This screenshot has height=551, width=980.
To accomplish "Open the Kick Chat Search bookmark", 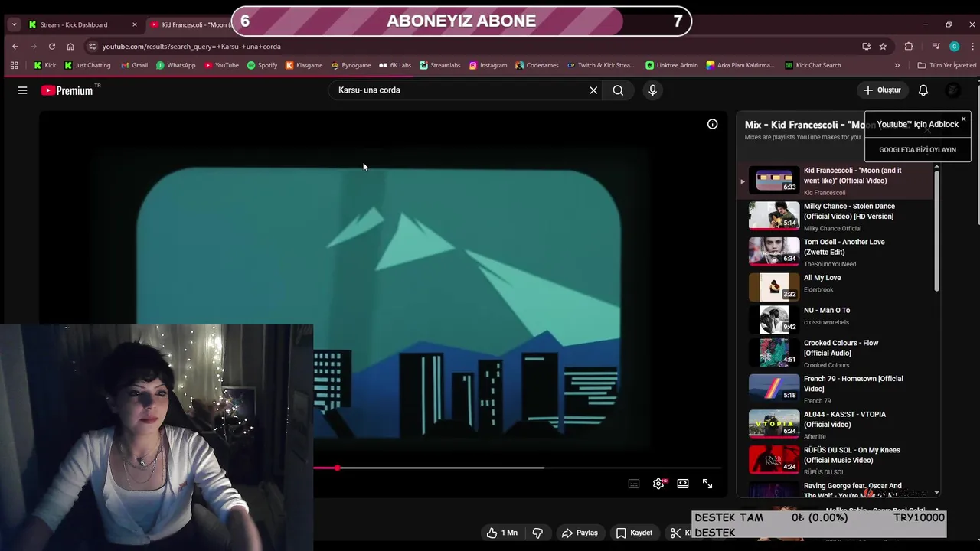I will point(812,65).
